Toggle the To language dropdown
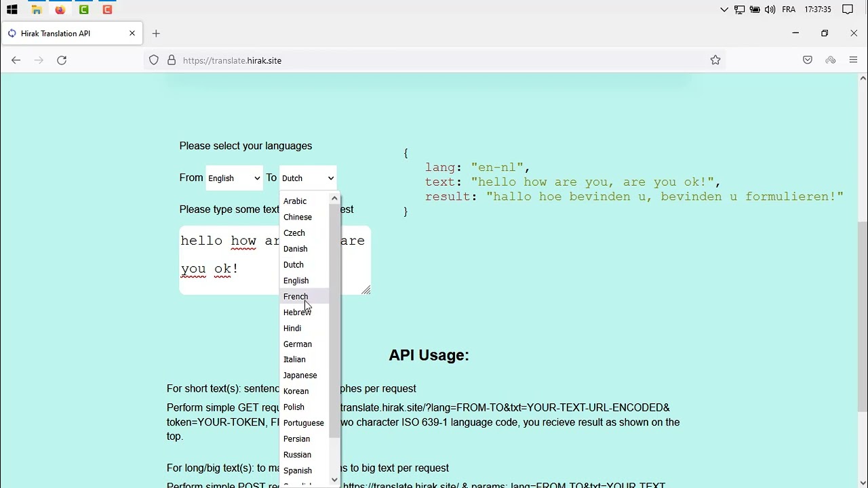Screen dimensions: 868x488 [x=308, y=178]
